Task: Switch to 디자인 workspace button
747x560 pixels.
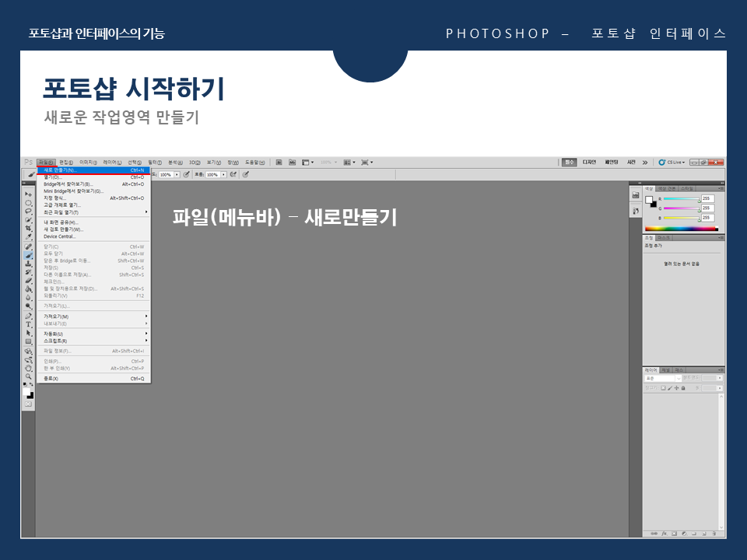Action: coord(589,163)
